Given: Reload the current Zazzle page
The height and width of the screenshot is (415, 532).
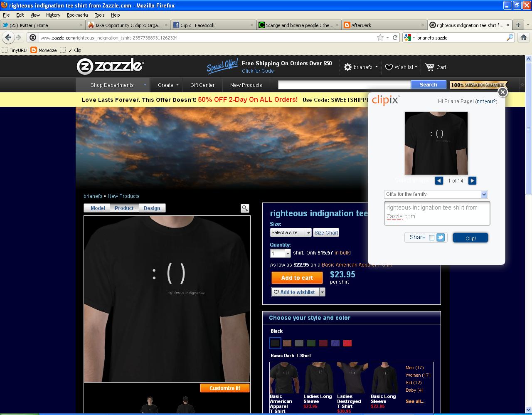Looking at the screenshot, I should [x=395, y=37].
